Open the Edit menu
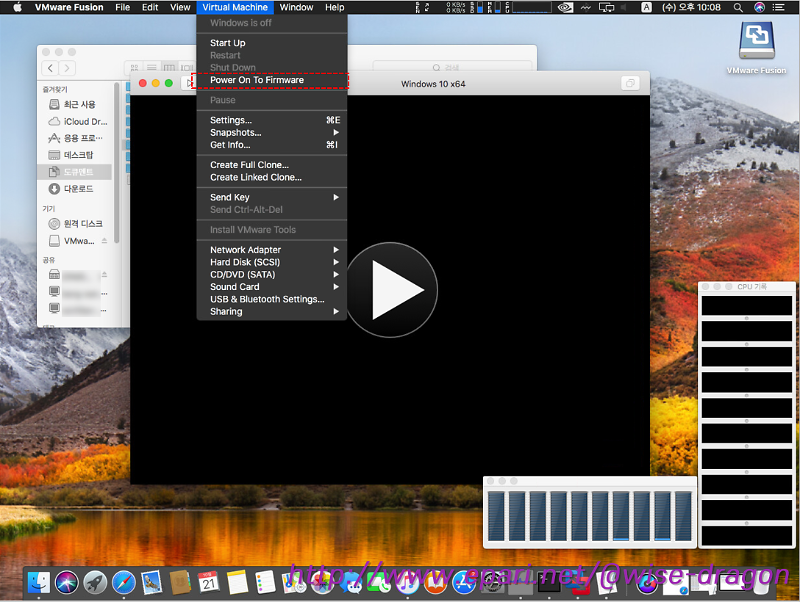The width and height of the screenshot is (800, 602). pos(150,7)
